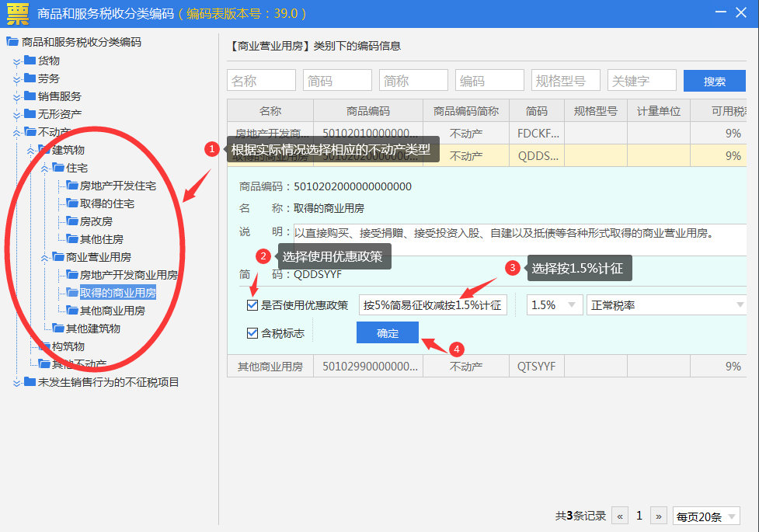Click the 5010299000000... code cell

369,367
